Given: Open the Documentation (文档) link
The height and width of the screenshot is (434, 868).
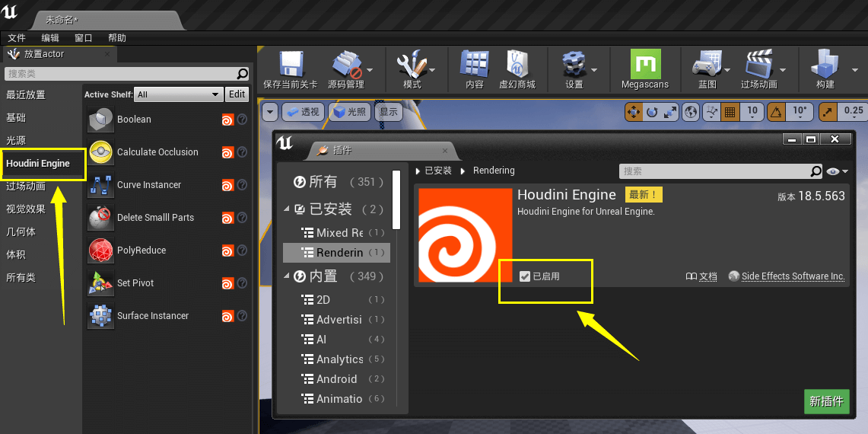Looking at the screenshot, I should 701,276.
